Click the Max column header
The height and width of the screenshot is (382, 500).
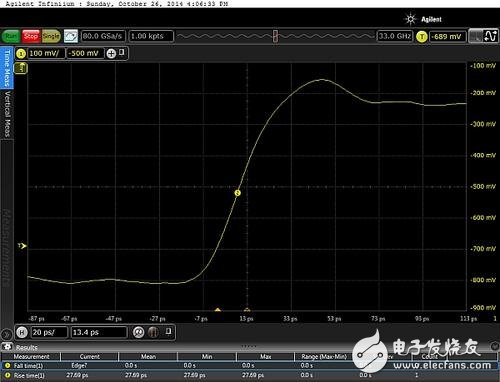[266, 357]
